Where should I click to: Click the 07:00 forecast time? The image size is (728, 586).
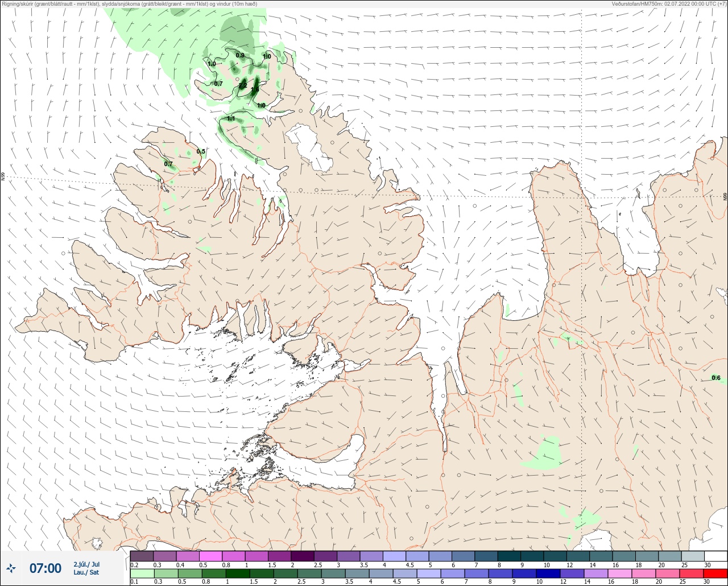point(45,568)
